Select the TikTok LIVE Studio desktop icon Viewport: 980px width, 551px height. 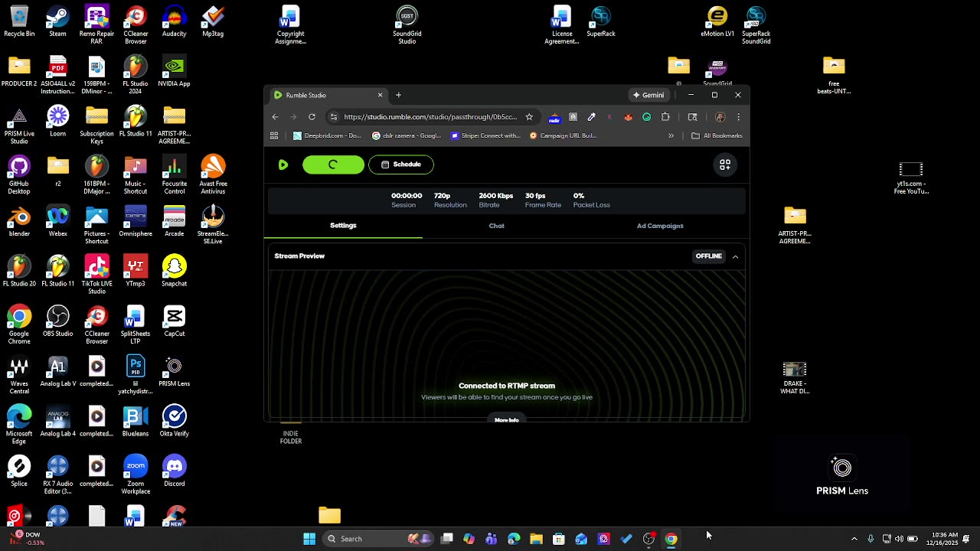[x=96, y=275]
